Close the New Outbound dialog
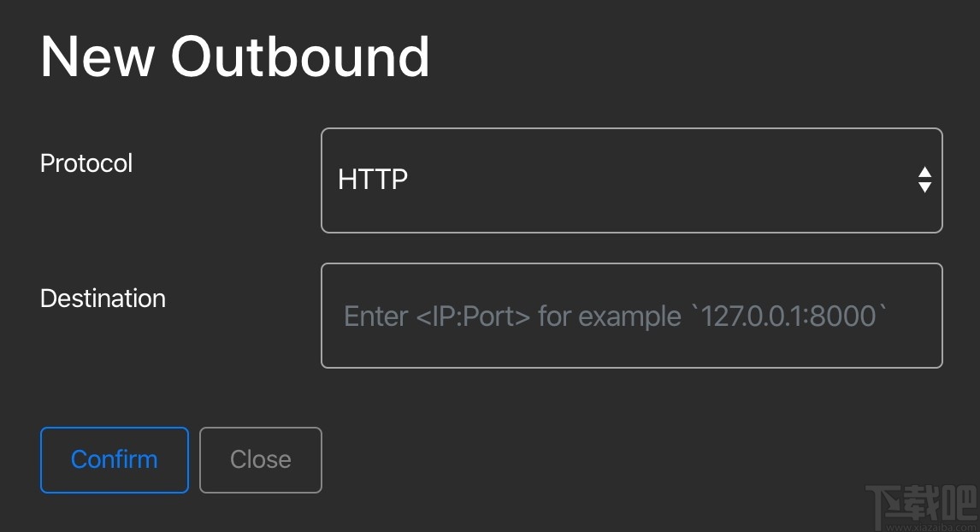This screenshot has height=532, width=980. 261,460
